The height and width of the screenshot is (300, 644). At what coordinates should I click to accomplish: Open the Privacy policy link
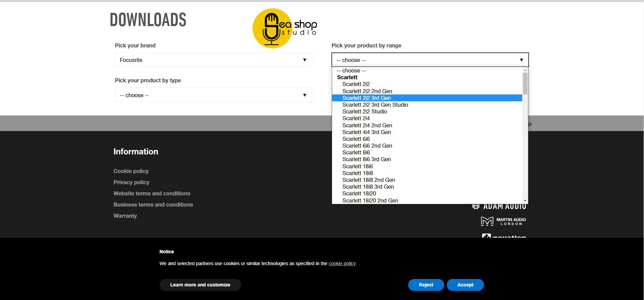click(x=131, y=182)
